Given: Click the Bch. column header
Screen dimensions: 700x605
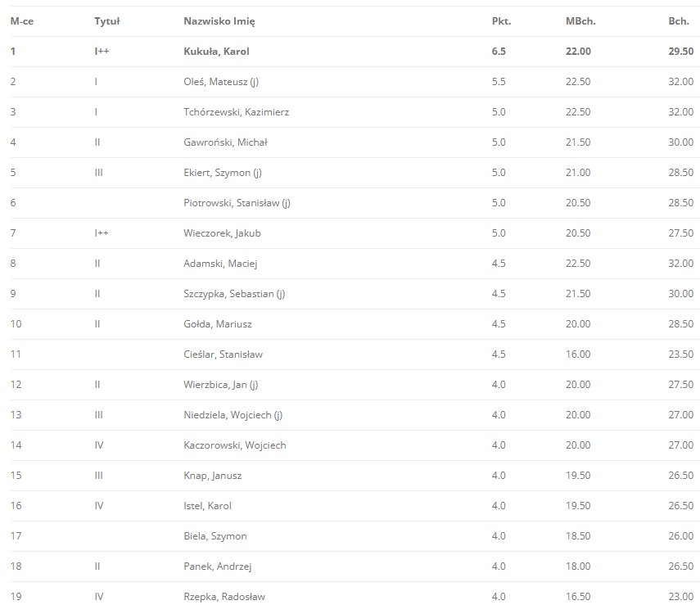Looking at the screenshot, I should 679,21.
